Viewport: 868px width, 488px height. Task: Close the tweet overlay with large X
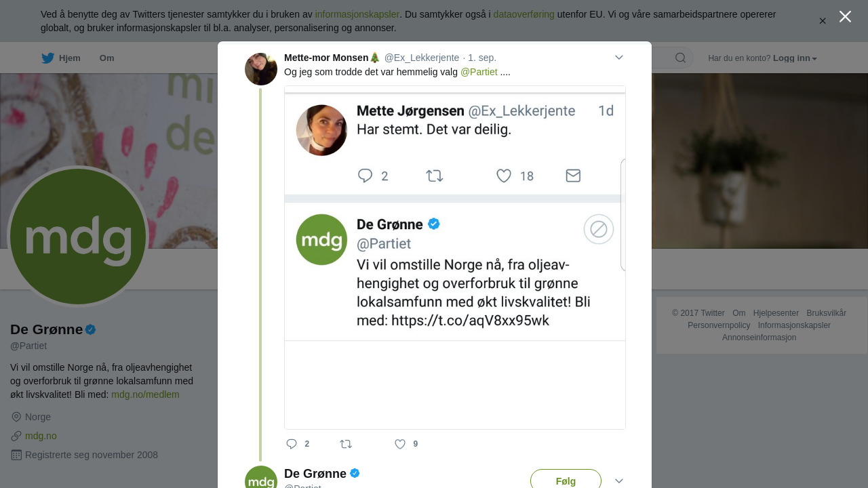(845, 16)
